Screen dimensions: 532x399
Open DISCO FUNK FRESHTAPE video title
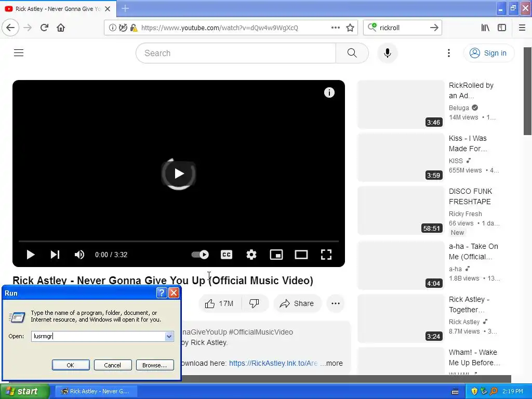470,196
